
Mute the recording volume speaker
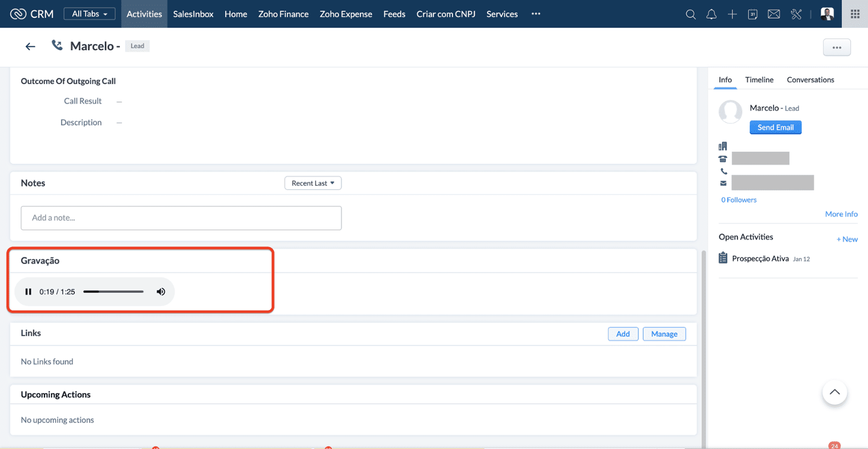tap(161, 292)
